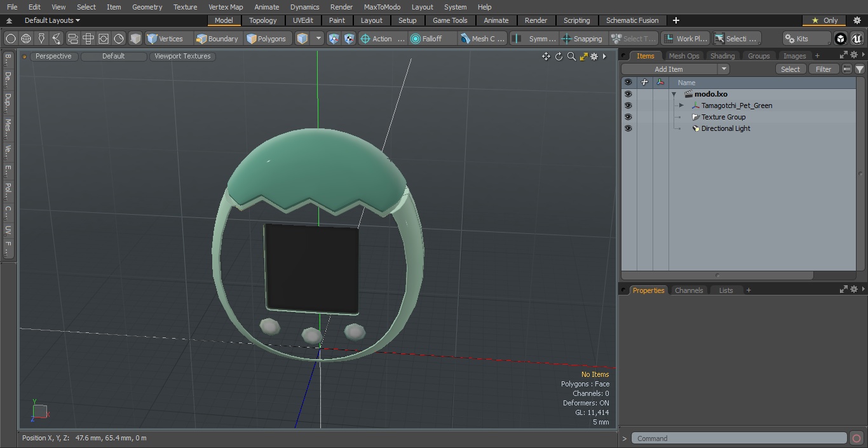Click the blue-centered cube icon

[334, 39]
